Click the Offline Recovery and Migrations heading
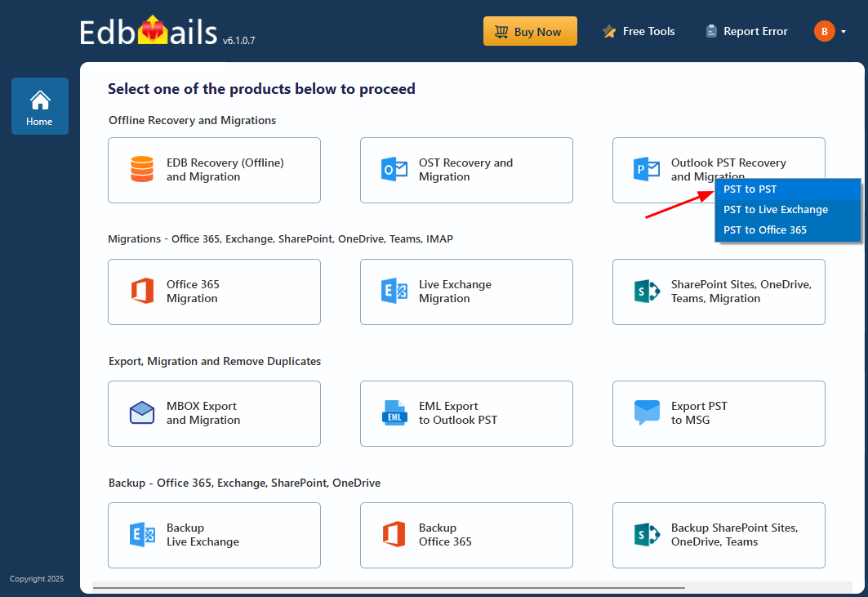The height and width of the screenshot is (597, 868). pyautogui.click(x=192, y=120)
